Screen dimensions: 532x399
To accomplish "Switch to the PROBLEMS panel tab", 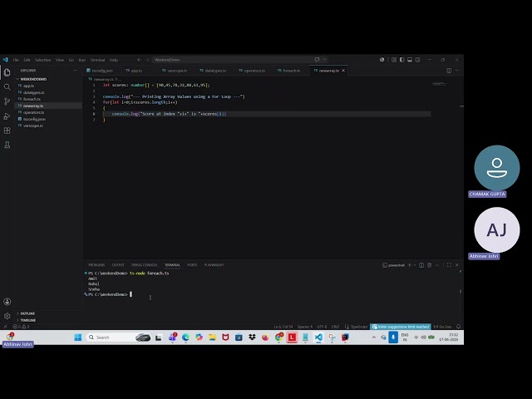I will coord(96,265).
